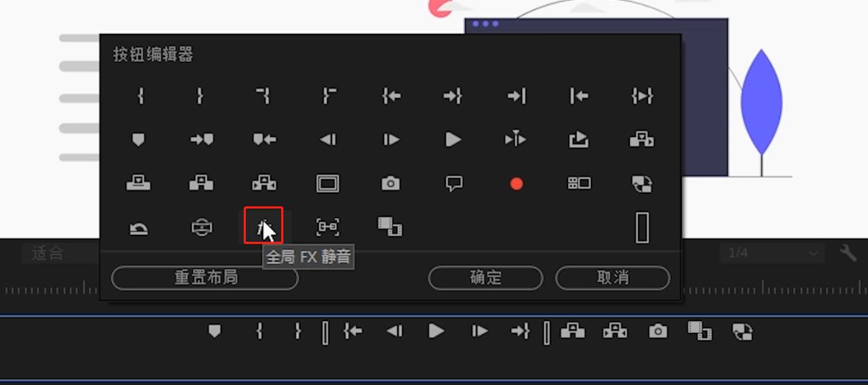Open Comparison View from monitor bar

coord(700,331)
